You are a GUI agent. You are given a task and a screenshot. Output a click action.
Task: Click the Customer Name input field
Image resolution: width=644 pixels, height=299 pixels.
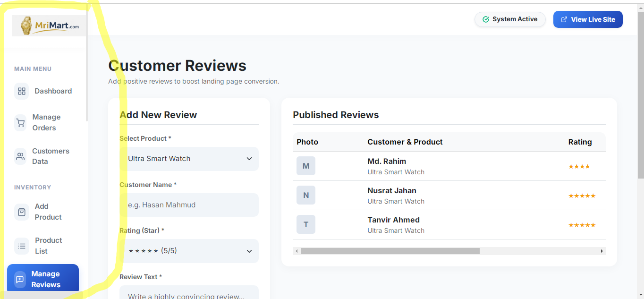tap(189, 205)
